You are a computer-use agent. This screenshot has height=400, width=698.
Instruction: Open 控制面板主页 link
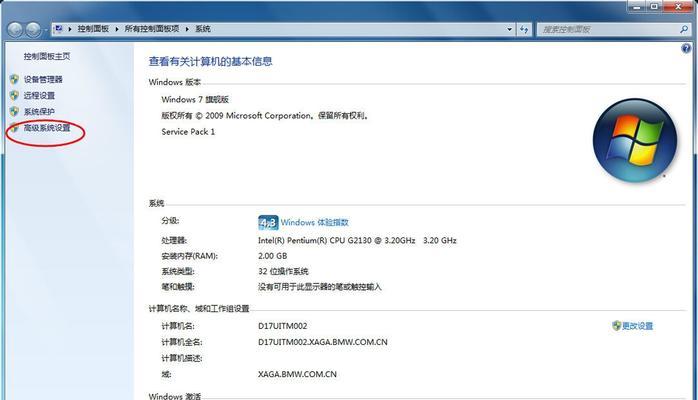[47, 56]
